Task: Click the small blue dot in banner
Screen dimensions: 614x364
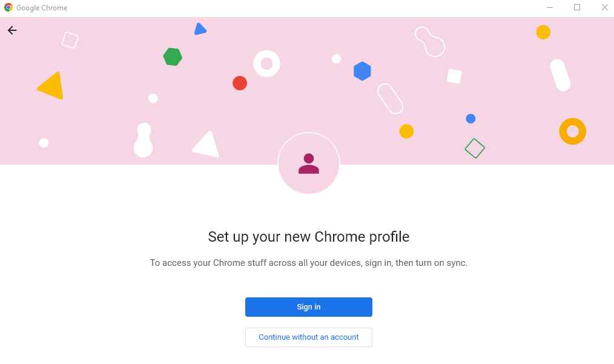Action: (470, 118)
